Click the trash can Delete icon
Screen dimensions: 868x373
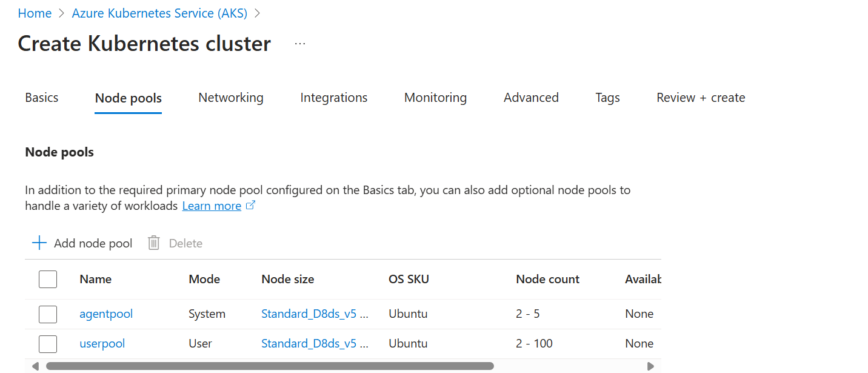coord(154,243)
